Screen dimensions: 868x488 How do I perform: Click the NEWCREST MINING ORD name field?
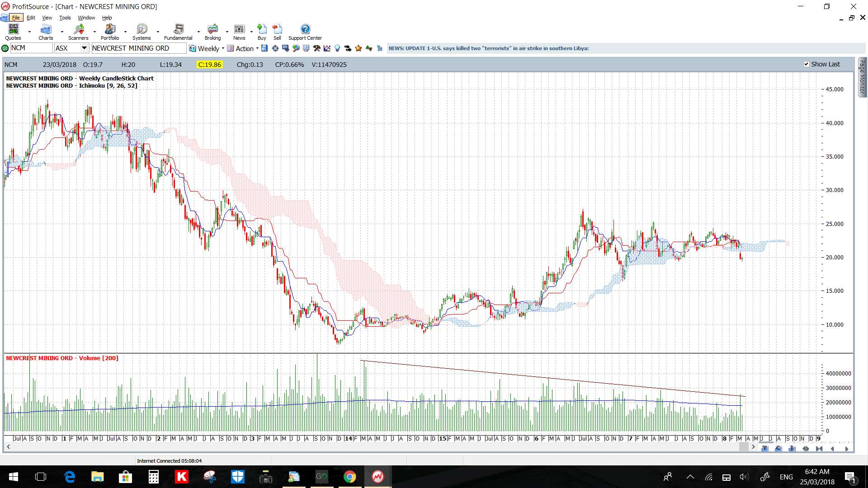[139, 48]
